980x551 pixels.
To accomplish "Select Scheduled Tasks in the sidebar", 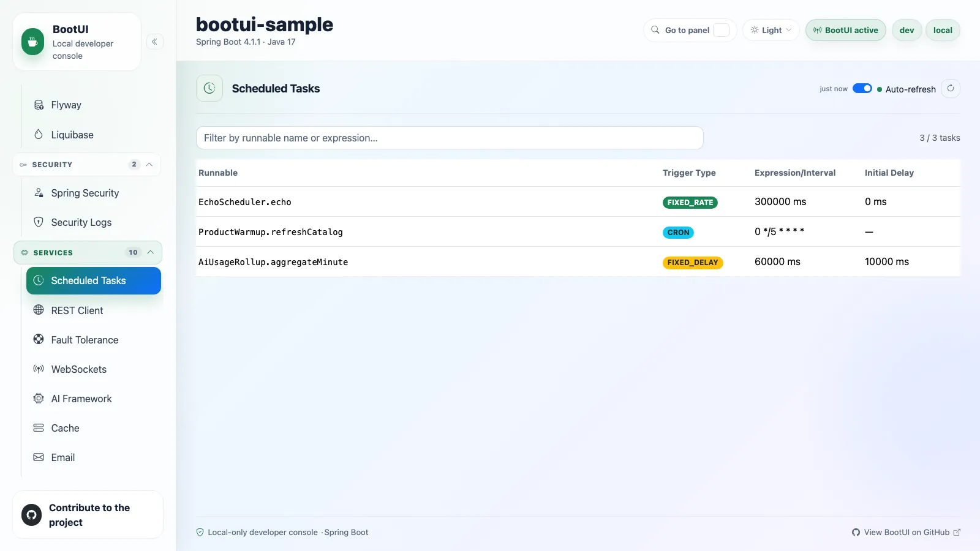I will click(x=94, y=280).
